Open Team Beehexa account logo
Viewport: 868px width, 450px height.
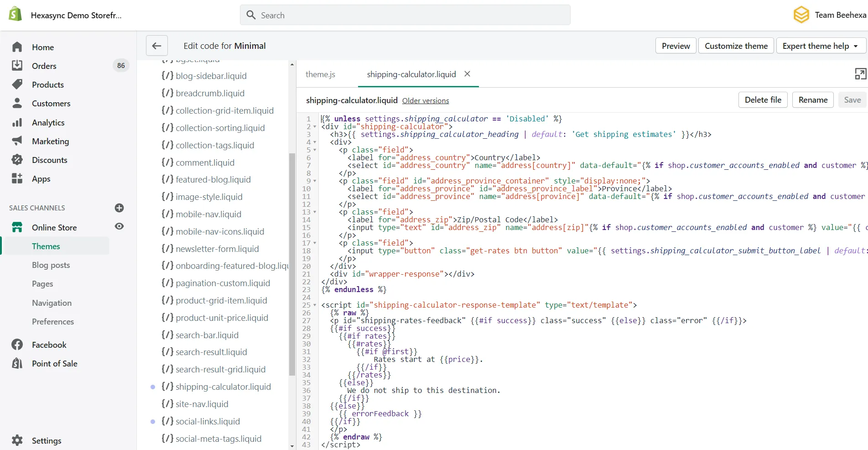[801, 15]
